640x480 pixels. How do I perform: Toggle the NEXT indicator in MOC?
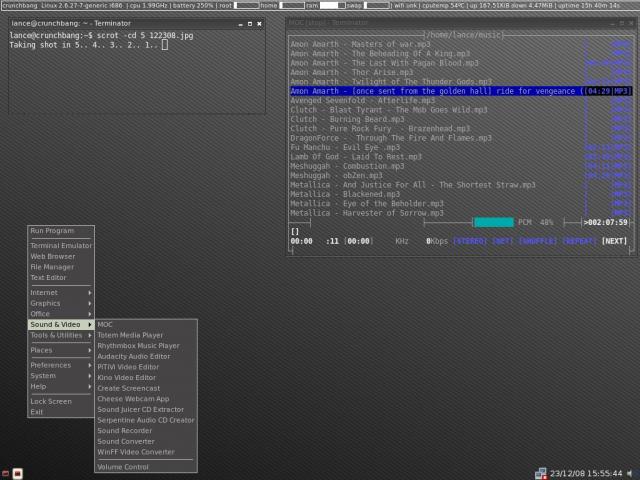pos(614,241)
